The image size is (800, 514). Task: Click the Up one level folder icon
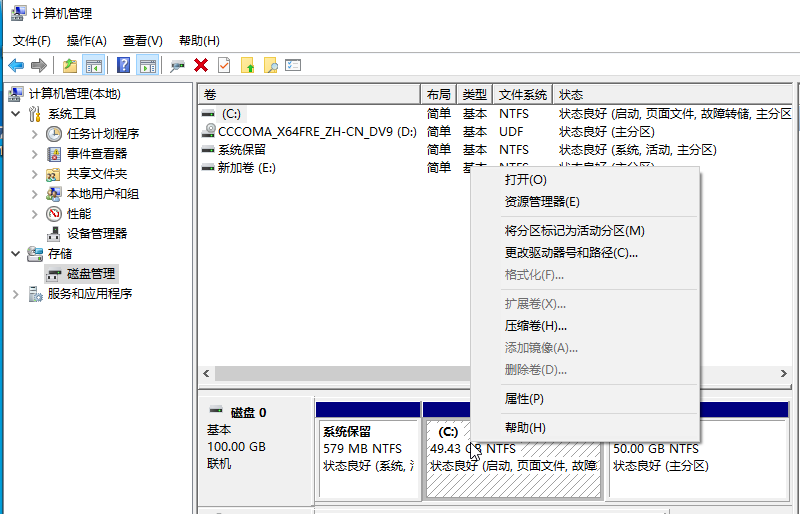[70, 65]
